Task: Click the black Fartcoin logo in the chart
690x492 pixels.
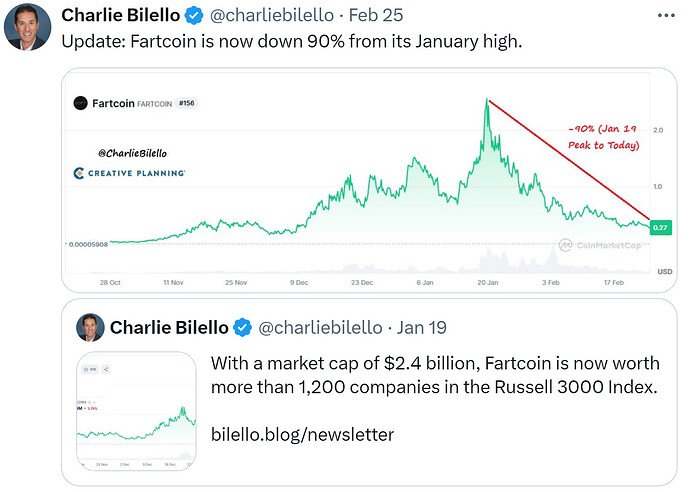Action: 81,103
